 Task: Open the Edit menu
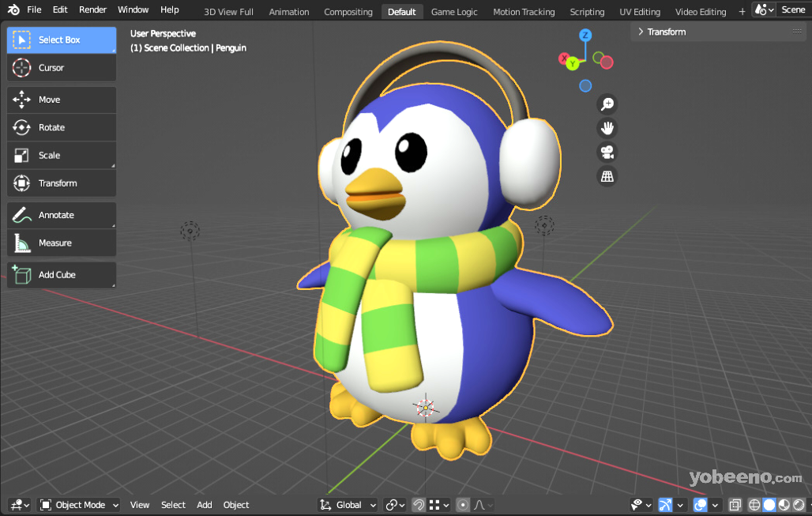point(60,9)
